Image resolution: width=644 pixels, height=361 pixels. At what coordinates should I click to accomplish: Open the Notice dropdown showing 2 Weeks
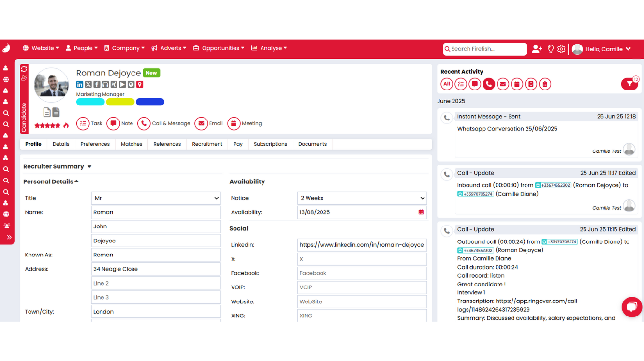click(x=362, y=198)
